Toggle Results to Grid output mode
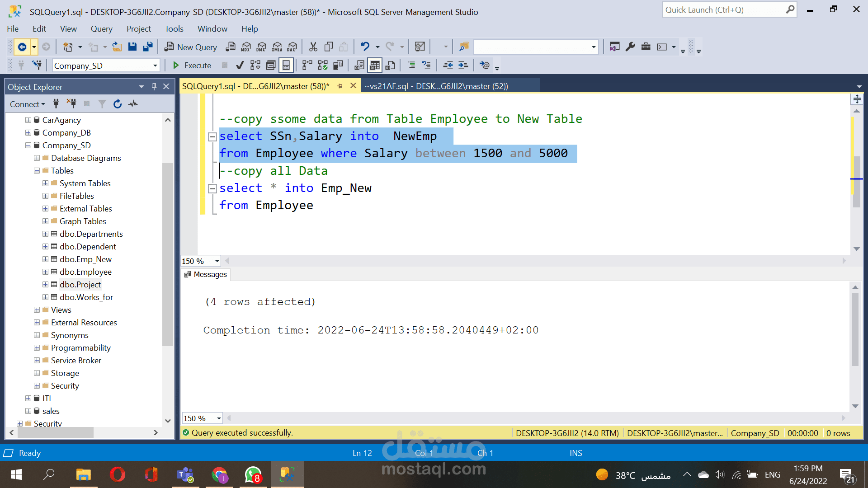 click(x=375, y=66)
